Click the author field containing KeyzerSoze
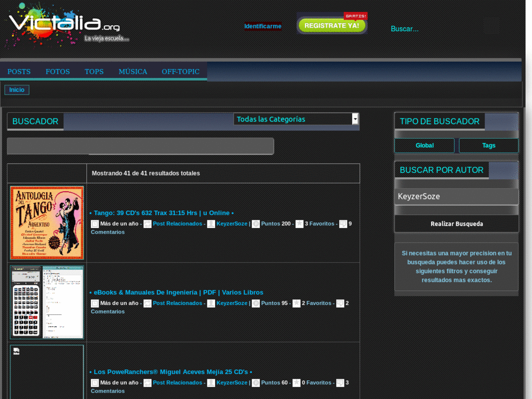Screen dimensions: 532x399 pyautogui.click(x=456, y=196)
